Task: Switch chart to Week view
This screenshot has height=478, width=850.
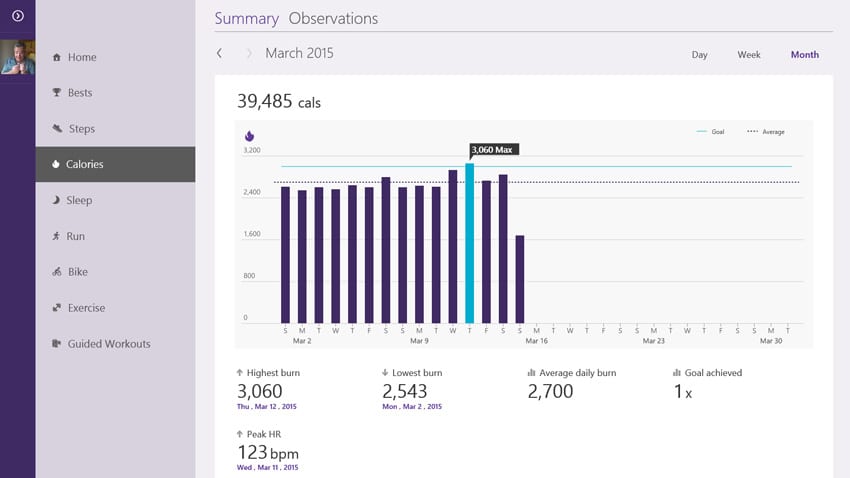Action: pos(749,55)
